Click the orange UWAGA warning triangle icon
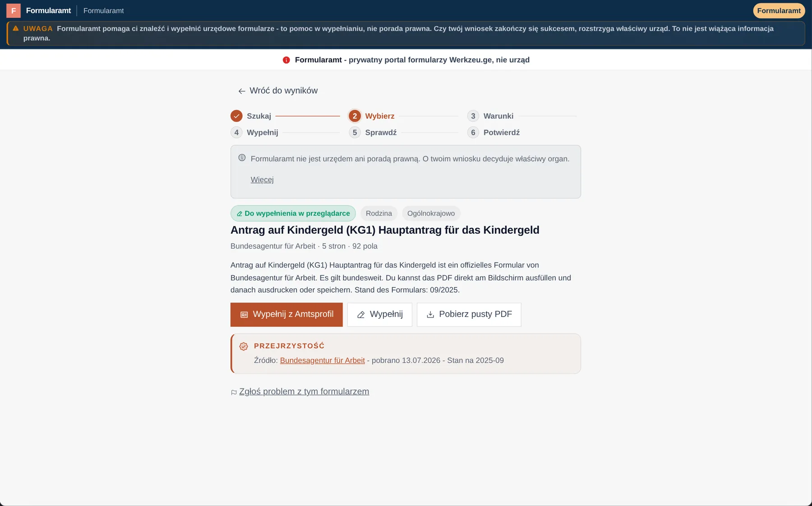Viewport: 812px width, 506px height. [16, 28]
